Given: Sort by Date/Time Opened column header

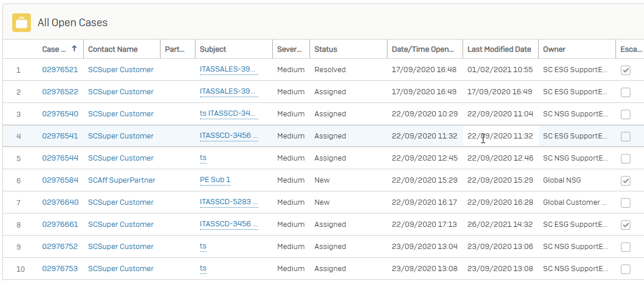Looking at the screenshot, I should click(424, 49).
